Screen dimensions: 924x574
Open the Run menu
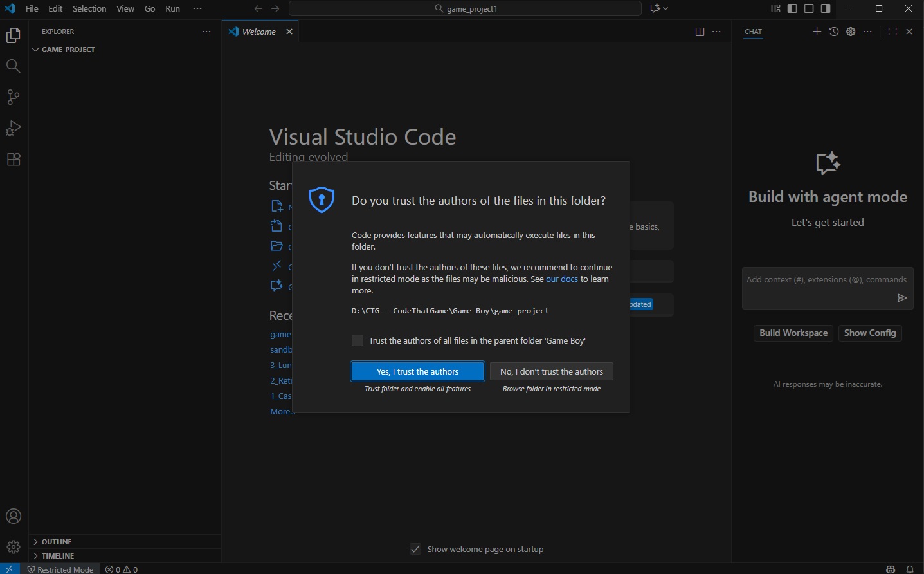[x=173, y=9]
